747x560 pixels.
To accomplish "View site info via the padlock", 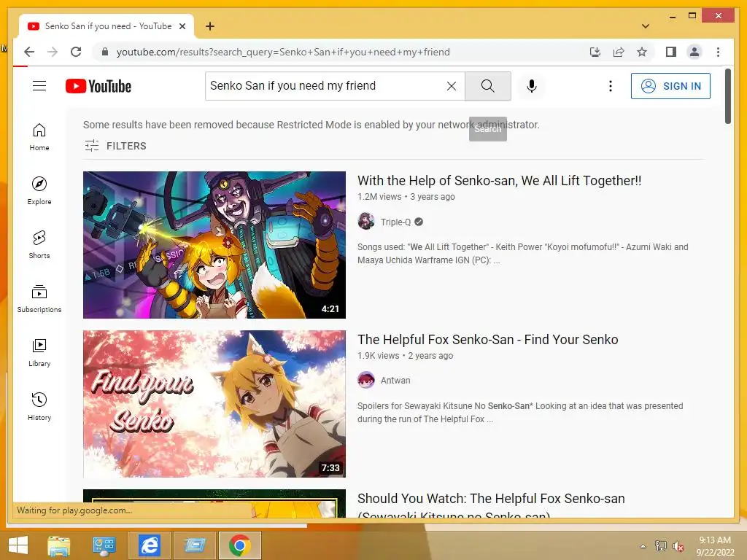I will tap(105, 52).
